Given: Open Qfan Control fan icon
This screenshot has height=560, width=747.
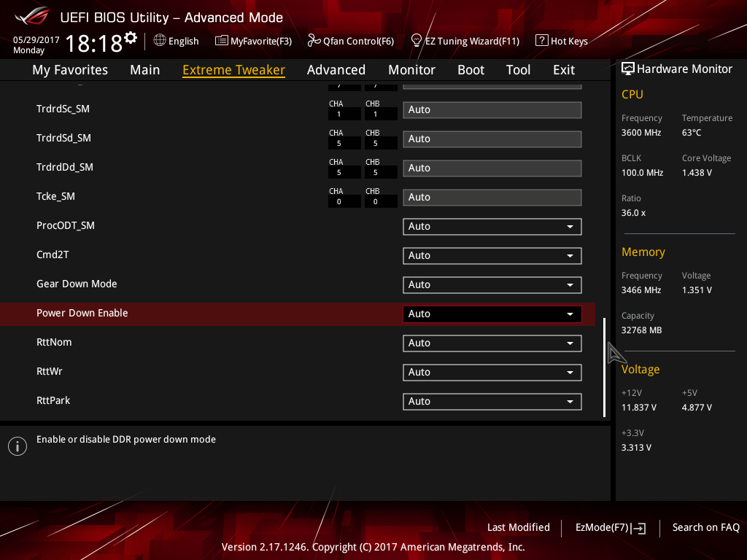Looking at the screenshot, I should 314,41.
